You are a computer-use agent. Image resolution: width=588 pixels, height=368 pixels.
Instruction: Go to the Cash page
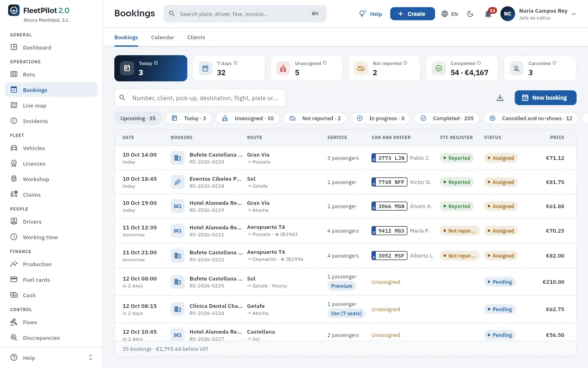coord(51,295)
